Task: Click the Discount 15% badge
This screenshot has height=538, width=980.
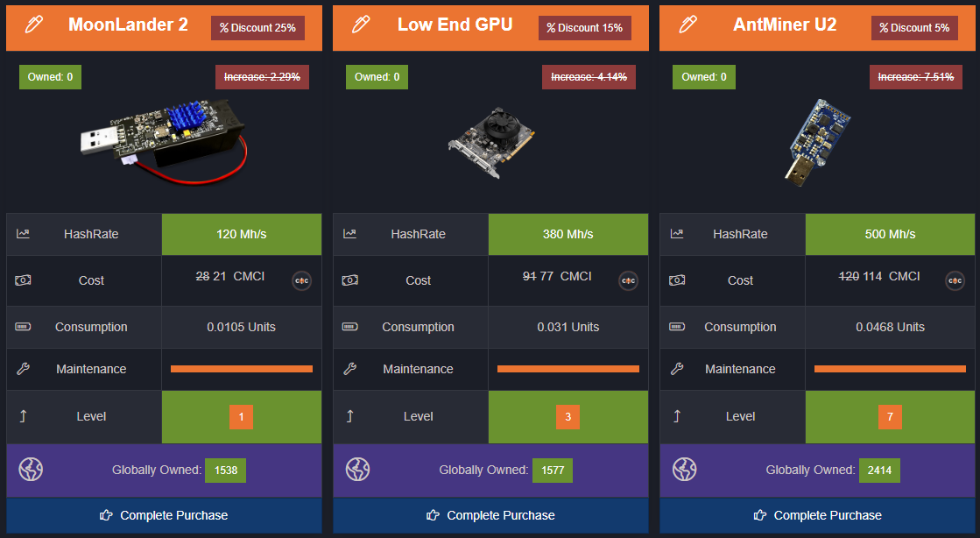Action: [584, 28]
